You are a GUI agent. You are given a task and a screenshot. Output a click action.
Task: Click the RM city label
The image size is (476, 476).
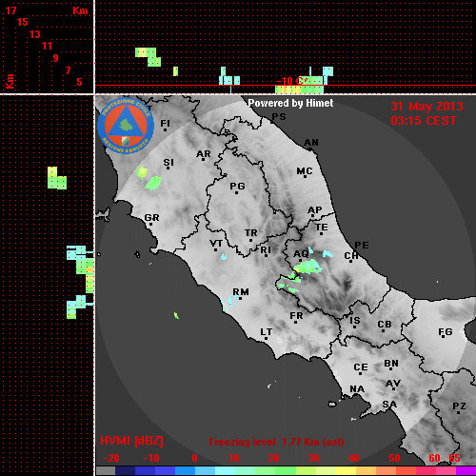pyautogui.click(x=241, y=291)
